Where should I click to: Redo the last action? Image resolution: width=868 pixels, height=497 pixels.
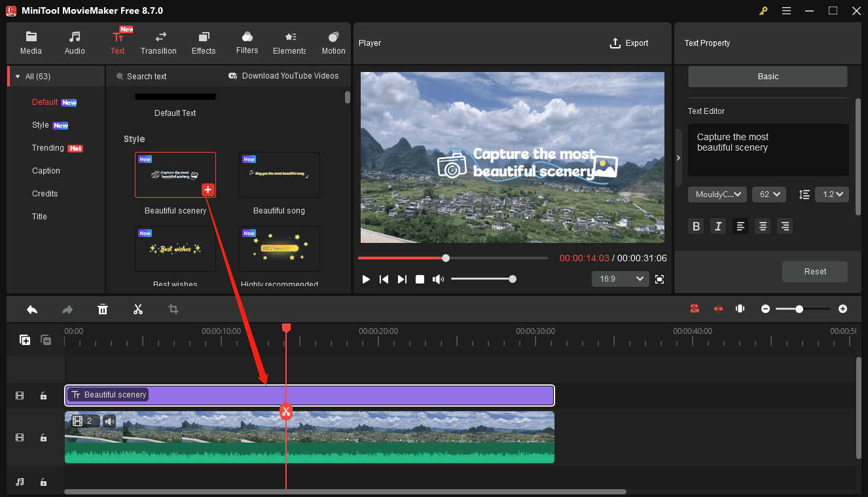tap(67, 309)
